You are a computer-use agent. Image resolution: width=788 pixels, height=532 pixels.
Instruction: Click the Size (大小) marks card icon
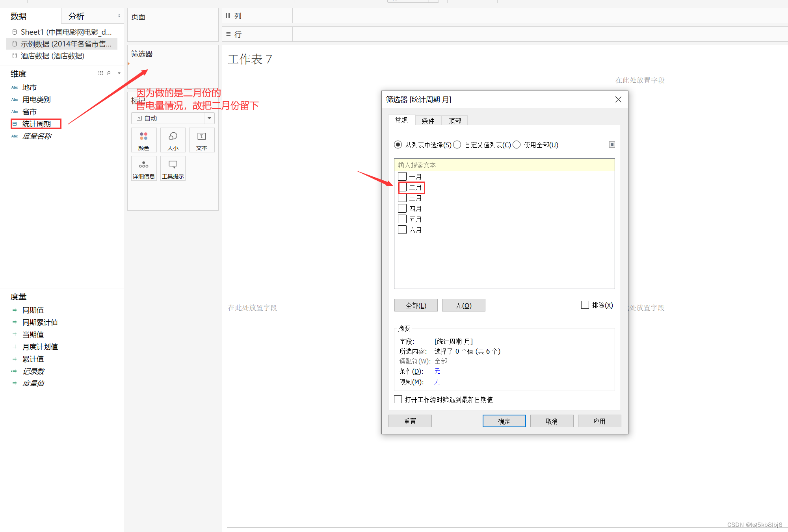coord(173,140)
